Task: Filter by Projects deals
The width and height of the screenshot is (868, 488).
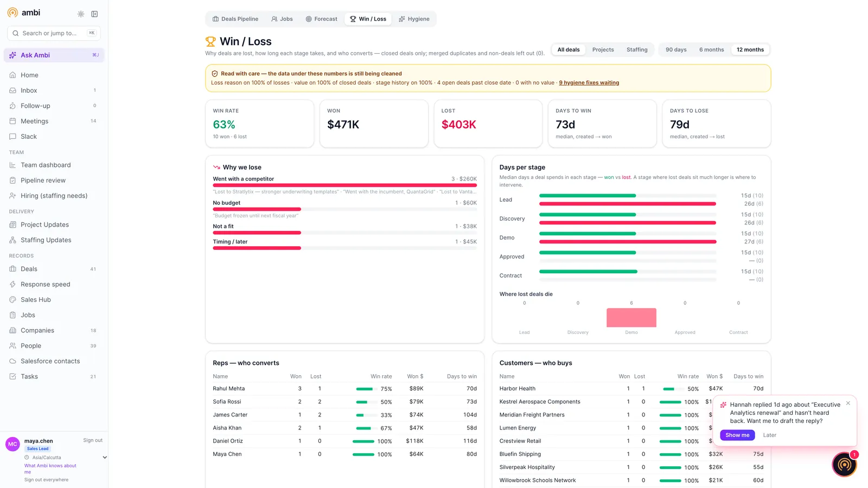Action: pos(603,50)
